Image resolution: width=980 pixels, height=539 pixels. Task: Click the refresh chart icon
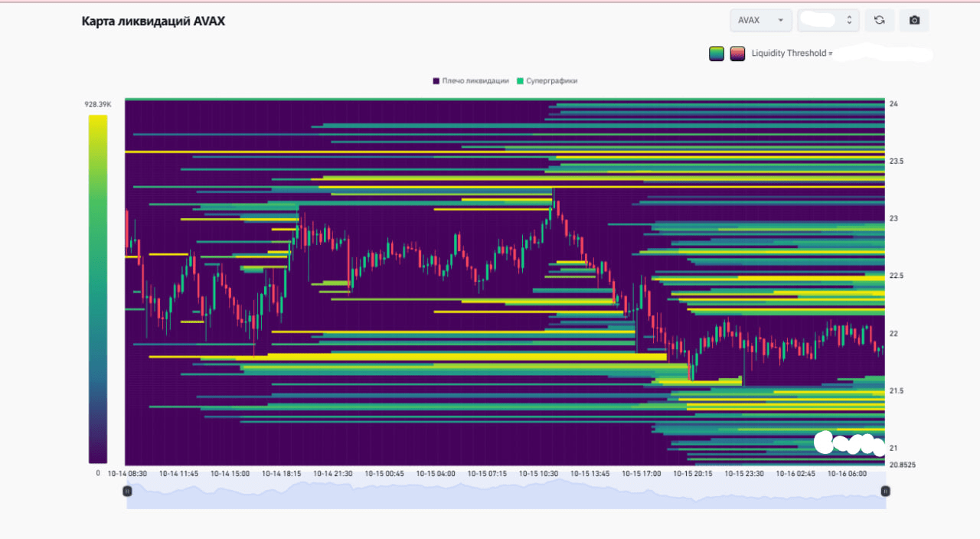click(x=880, y=21)
